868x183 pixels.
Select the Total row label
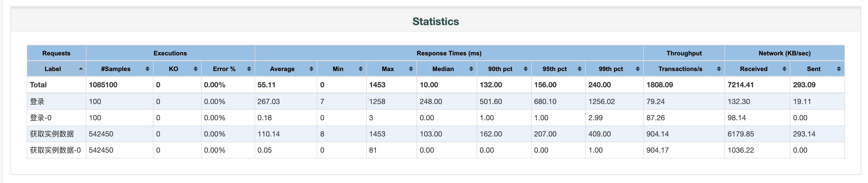tap(38, 85)
